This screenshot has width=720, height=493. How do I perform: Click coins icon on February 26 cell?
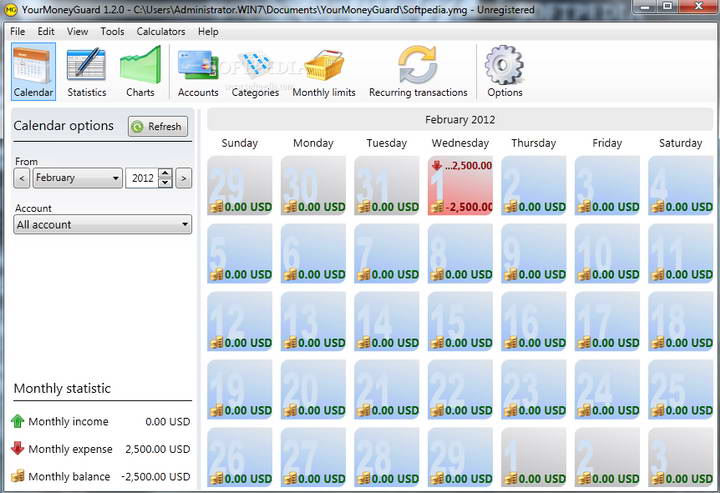[x=216, y=478]
